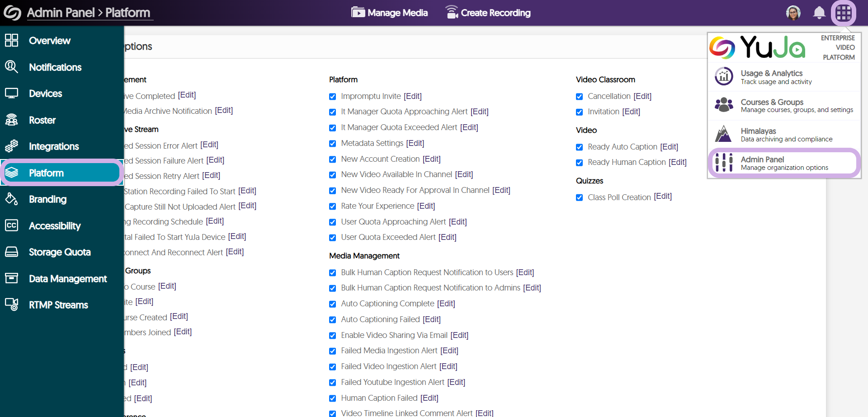Uncheck the Impromptu Invite checkbox
The height and width of the screenshot is (417, 868).
tap(333, 97)
